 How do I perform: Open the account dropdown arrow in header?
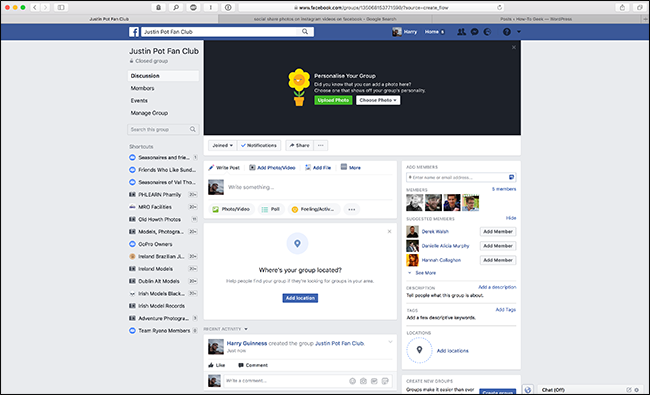tap(519, 32)
